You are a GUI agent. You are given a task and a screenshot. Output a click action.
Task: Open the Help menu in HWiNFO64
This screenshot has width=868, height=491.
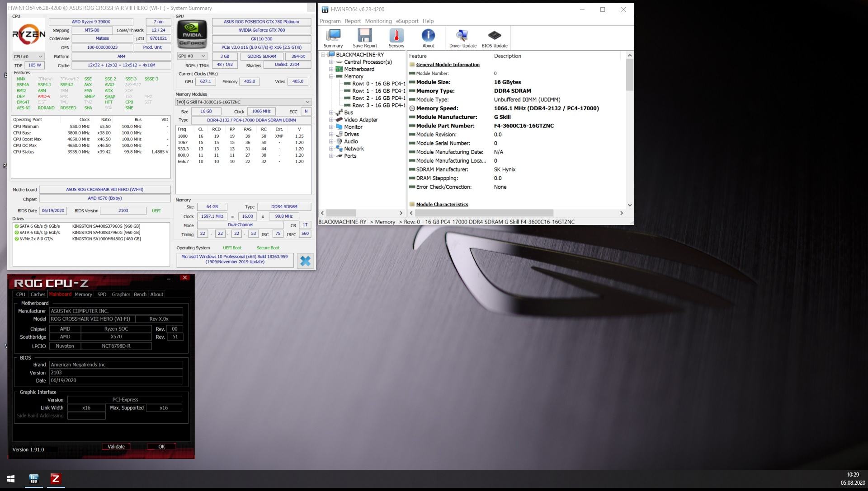pyautogui.click(x=428, y=21)
